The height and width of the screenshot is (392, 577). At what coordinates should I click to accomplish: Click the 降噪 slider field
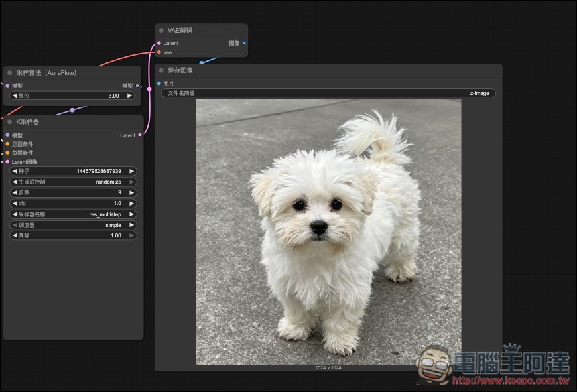click(x=73, y=235)
